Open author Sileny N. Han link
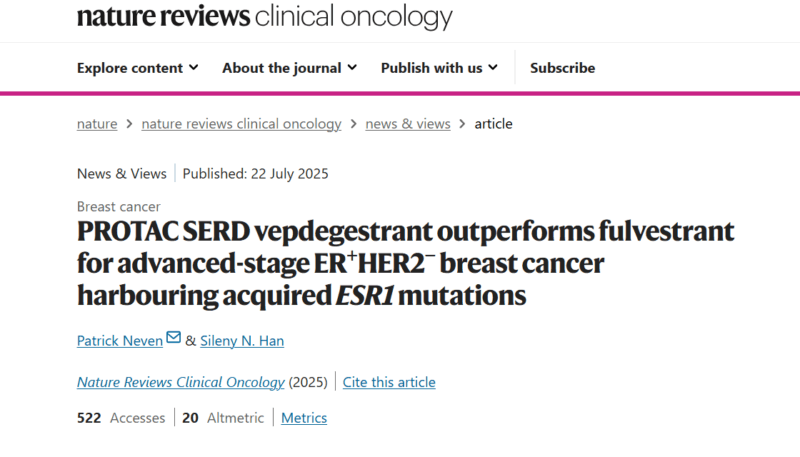The width and height of the screenshot is (800, 457). (242, 341)
